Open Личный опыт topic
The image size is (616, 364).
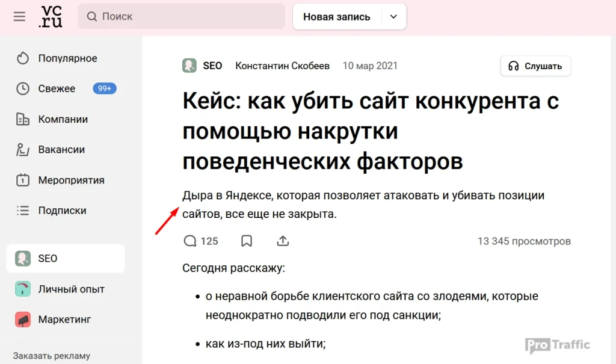tap(71, 289)
